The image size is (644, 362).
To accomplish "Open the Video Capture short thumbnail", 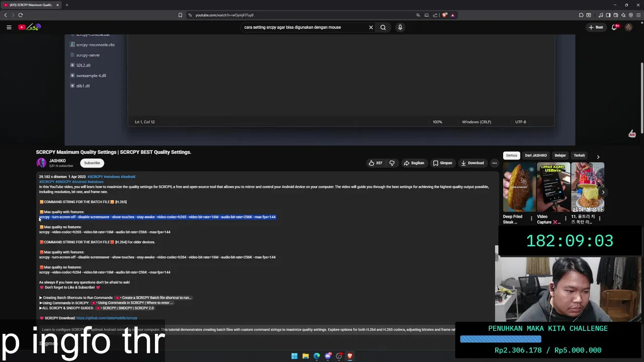I will point(553,187).
